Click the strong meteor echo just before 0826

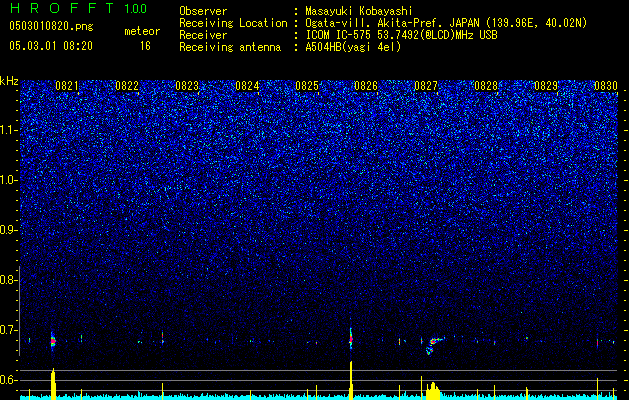tap(351, 339)
